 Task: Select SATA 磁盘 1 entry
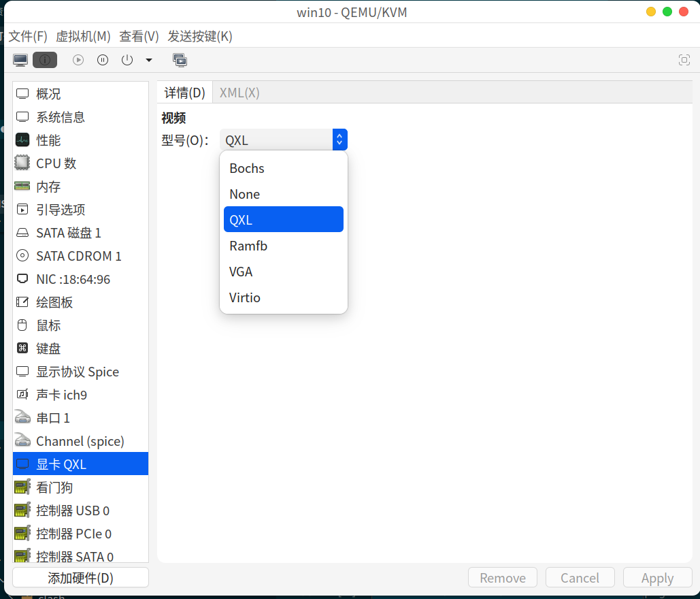pos(80,233)
